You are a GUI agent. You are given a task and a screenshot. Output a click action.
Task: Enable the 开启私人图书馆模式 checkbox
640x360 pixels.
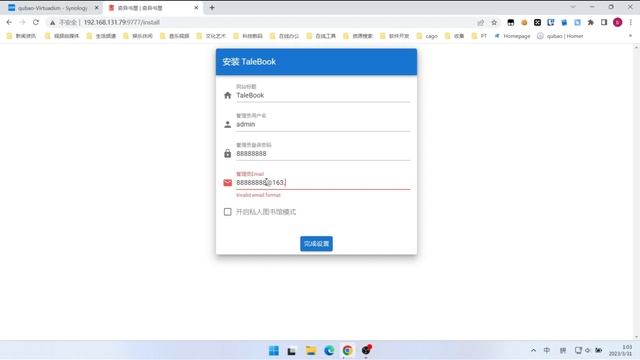click(228, 212)
